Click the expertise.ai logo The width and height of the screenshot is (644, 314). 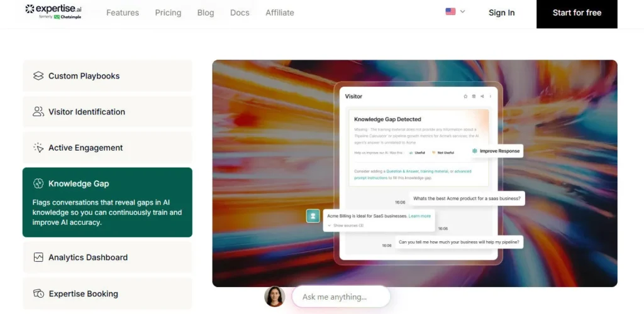[53, 11]
